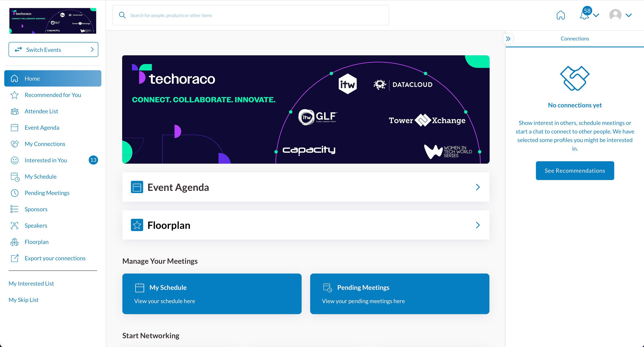The height and width of the screenshot is (347, 644).
Task: Click the Speakers icon in the sidebar
Action: 14,225
